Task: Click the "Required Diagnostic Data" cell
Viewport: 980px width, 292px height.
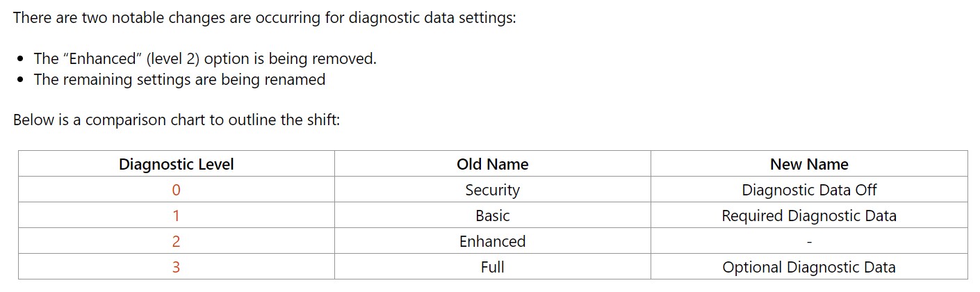Action: click(809, 216)
